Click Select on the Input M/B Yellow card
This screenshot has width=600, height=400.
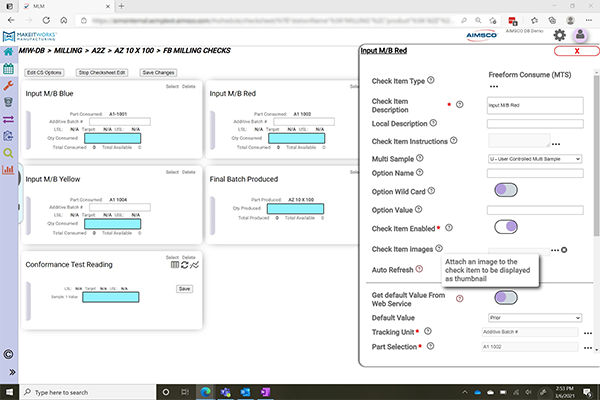172,172
